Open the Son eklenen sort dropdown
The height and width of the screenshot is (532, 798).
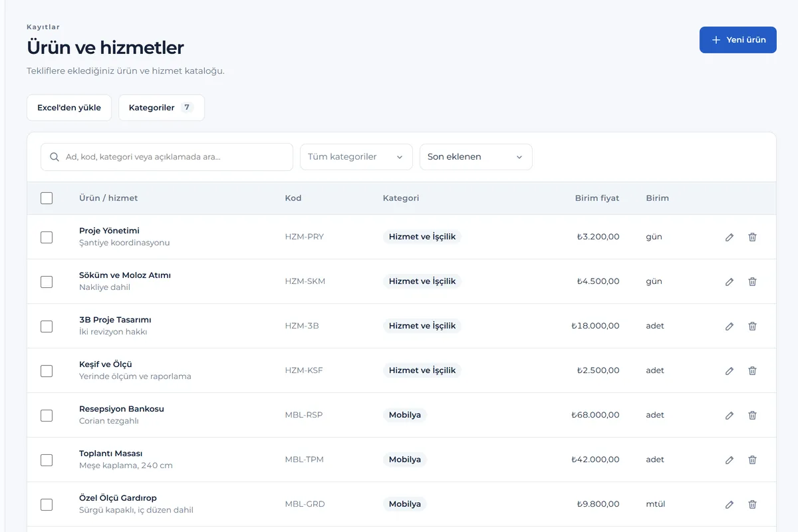(x=476, y=157)
